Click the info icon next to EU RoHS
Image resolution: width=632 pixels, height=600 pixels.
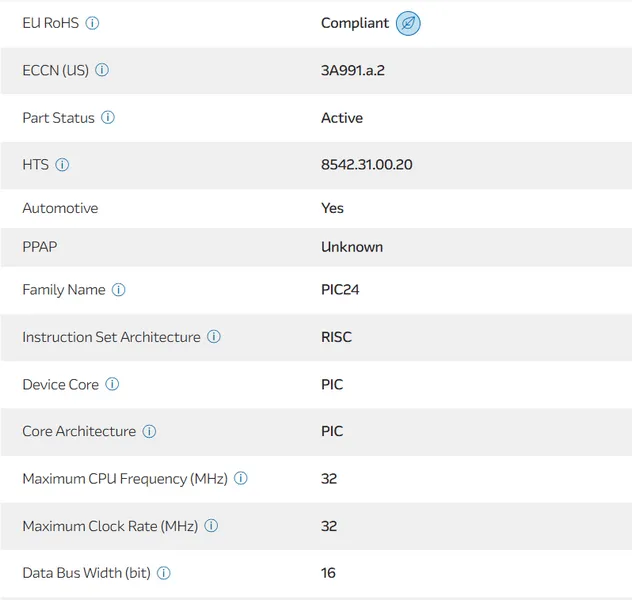tap(93, 23)
